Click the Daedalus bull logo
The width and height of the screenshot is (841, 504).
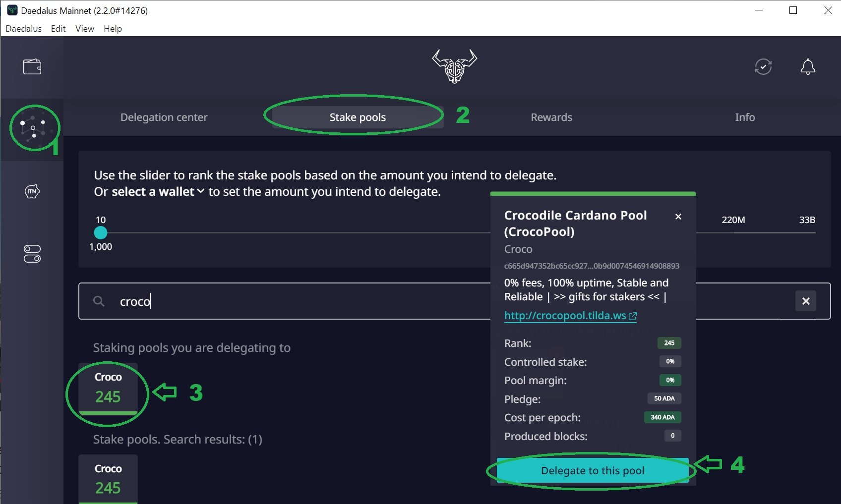click(x=454, y=66)
